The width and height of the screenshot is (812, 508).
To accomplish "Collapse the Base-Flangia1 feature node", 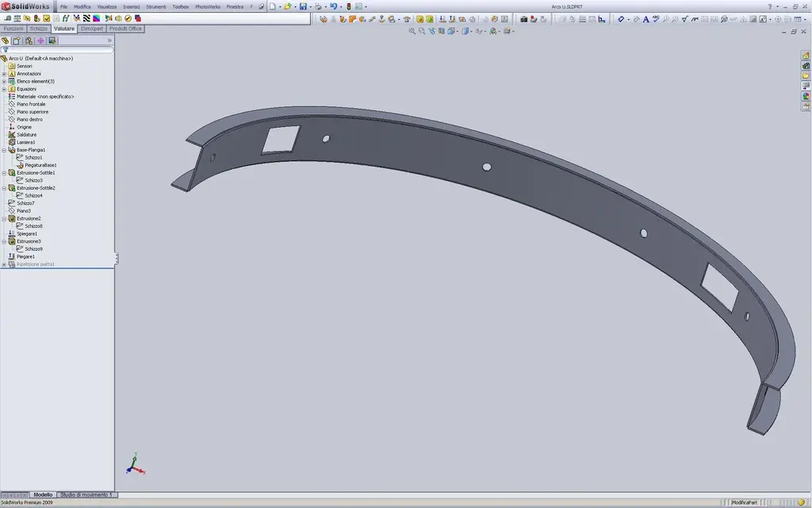I will point(4,150).
